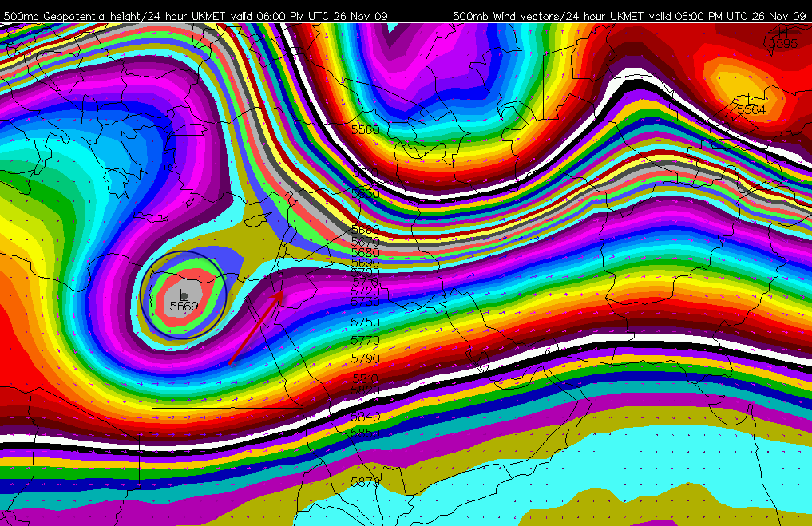This screenshot has height=526, width=812.
Task: Click the 5630 contour label
Action: (x=365, y=193)
